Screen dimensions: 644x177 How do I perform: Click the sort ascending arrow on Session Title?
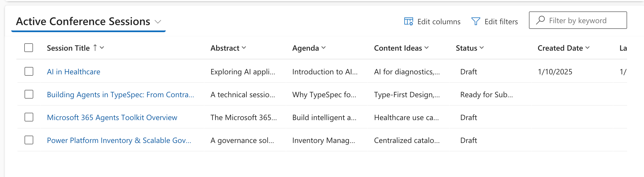95,48
